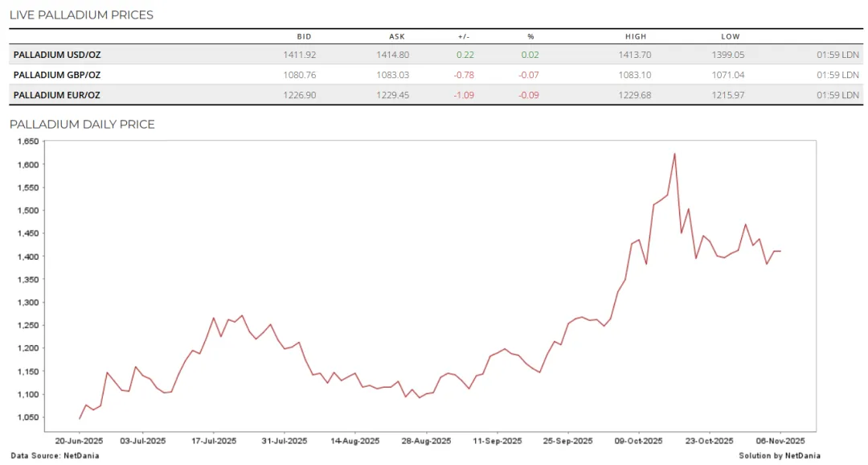Click the 01:59 LDN time in EUR row
The height and width of the screenshot is (465, 868).
point(837,95)
